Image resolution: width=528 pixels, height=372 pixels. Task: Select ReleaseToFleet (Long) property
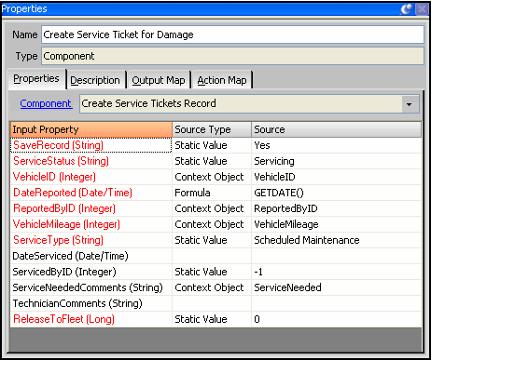point(91,319)
